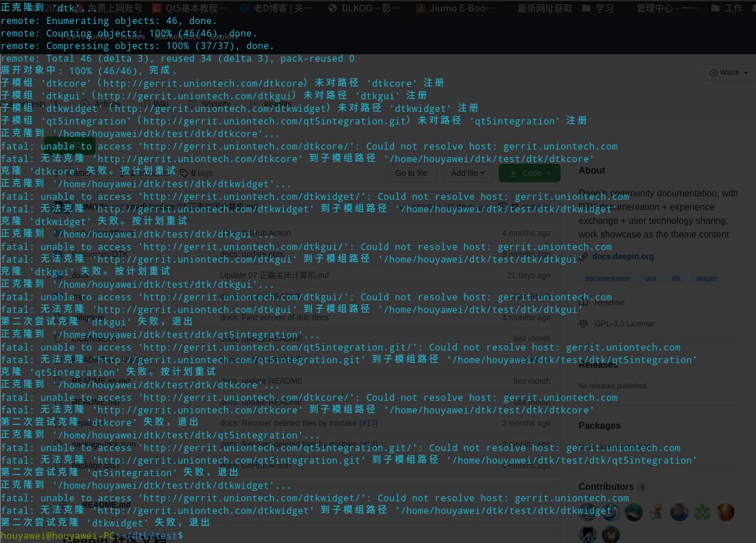Click the Go to file button
756x543 pixels.
pyautogui.click(x=411, y=173)
